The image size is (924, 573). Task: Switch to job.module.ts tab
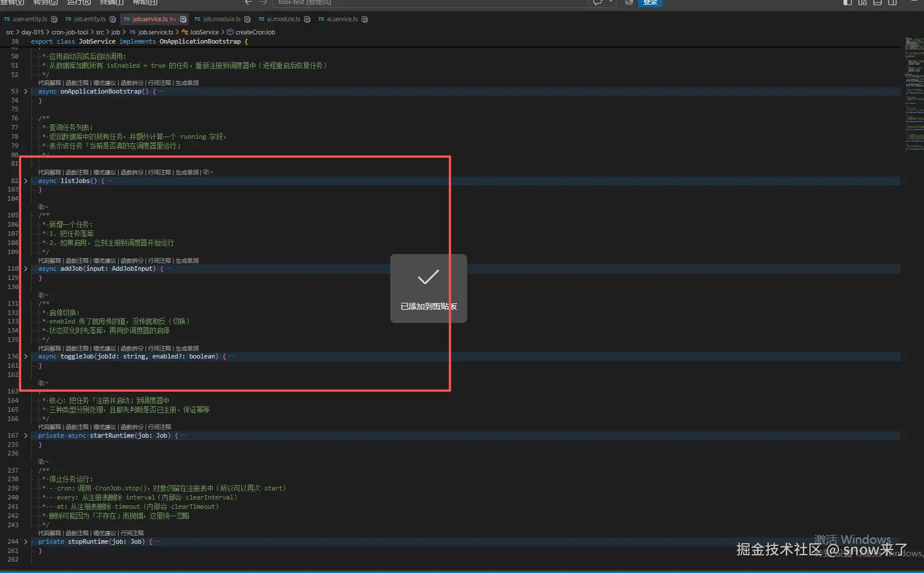click(222, 19)
